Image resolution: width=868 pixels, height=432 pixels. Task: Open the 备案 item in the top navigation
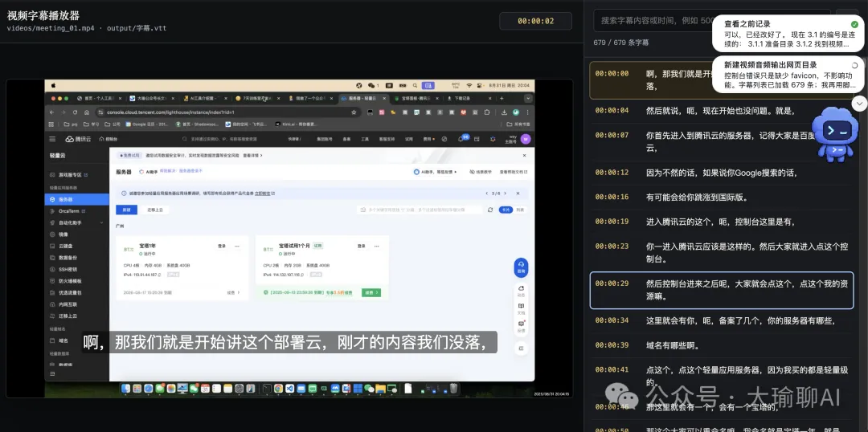[346, 139]
